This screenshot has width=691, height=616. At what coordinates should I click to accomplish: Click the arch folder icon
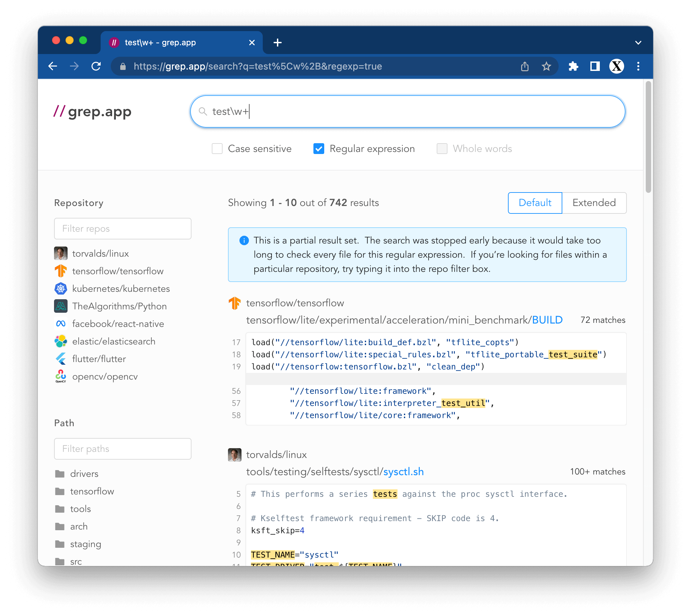60,527
